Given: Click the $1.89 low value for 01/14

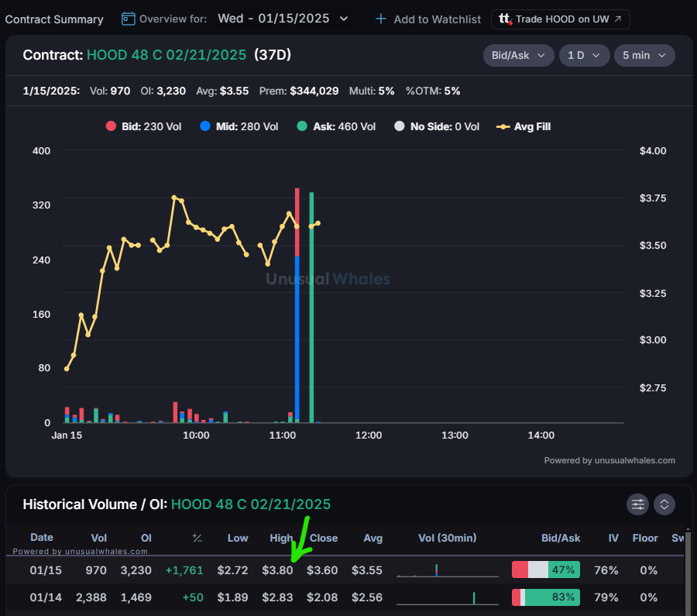Looking at the screenshot, I should pyautogui.click(x=232, y=597).
